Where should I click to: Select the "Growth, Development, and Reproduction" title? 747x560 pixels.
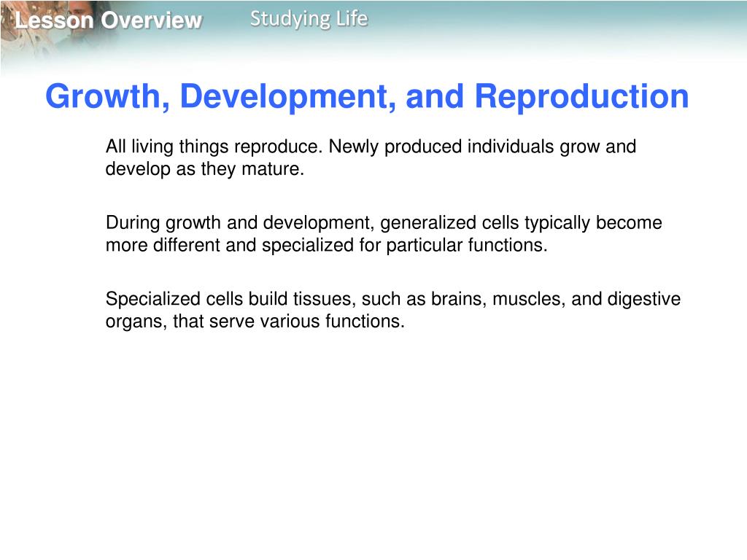(x=367, y=97)
